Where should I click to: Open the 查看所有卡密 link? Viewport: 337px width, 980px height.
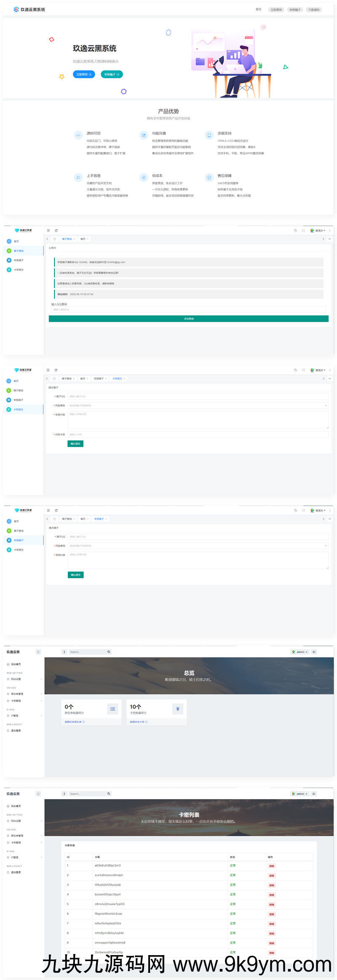pos(138,722)
